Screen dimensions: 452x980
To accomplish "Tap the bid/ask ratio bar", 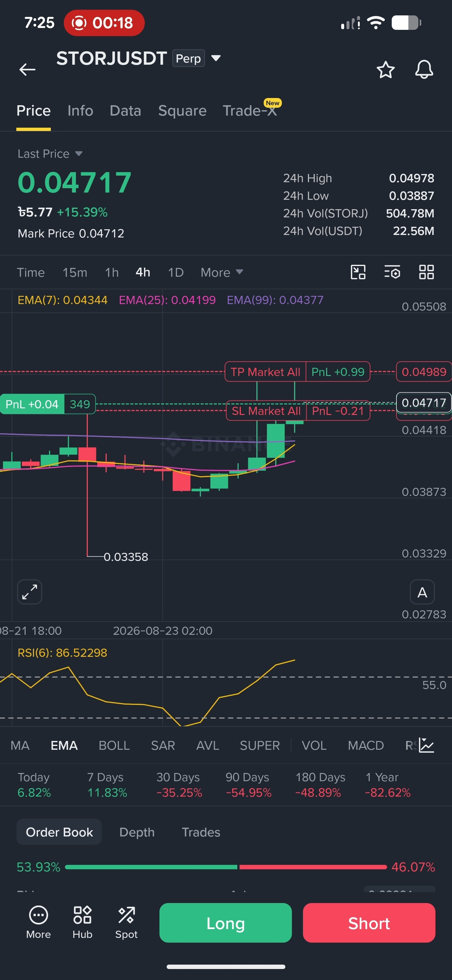I will [226, 867].
